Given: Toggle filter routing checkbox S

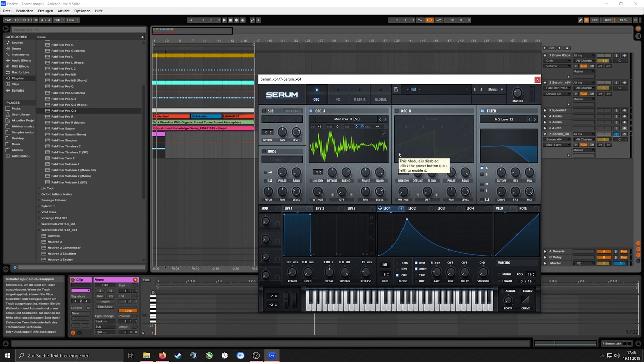Looking at the screenshot, I should tap(482, 190).
